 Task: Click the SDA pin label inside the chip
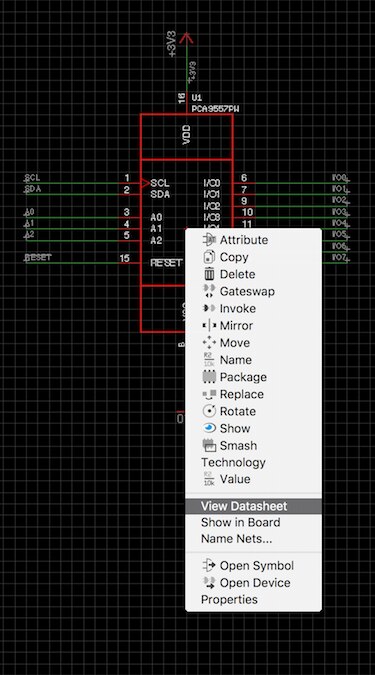click(x=160, y=195)
